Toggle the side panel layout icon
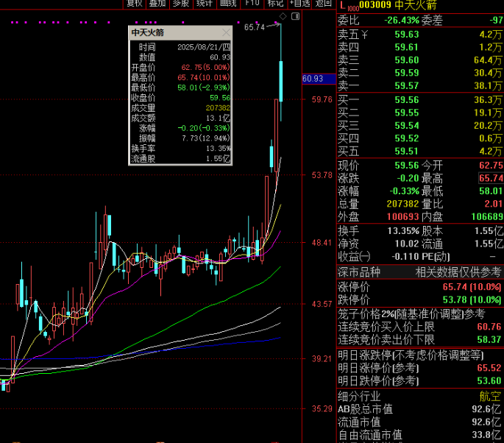This screenshot has width=504, height=443. click(x=295, y=16)
